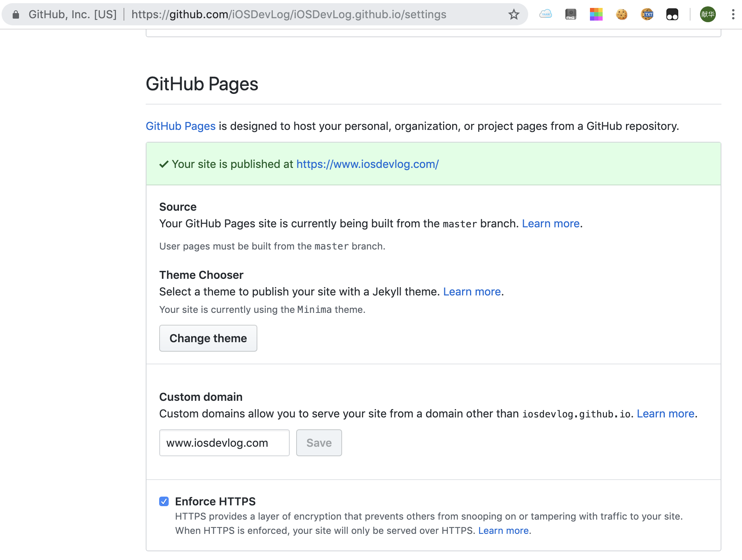The width and height of the screenshot is (742, 560).
Task: Click the padlock site security icon
Action: coord(15,14)
